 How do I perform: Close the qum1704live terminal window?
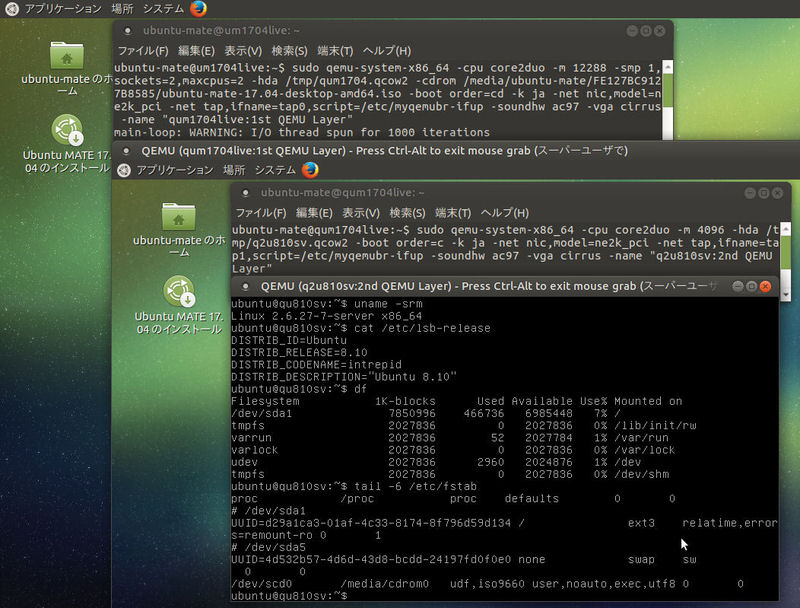(x=777, y=193)
